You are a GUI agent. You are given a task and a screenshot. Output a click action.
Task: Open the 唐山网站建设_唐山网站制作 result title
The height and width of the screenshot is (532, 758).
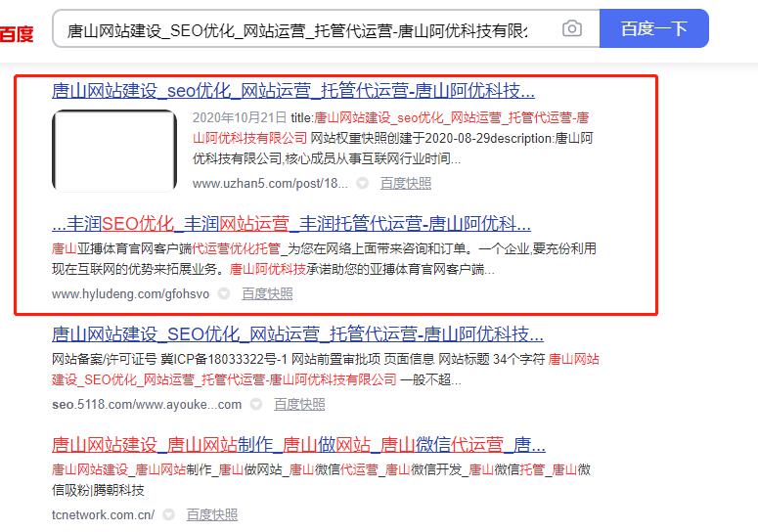click(x=298, y=444)
